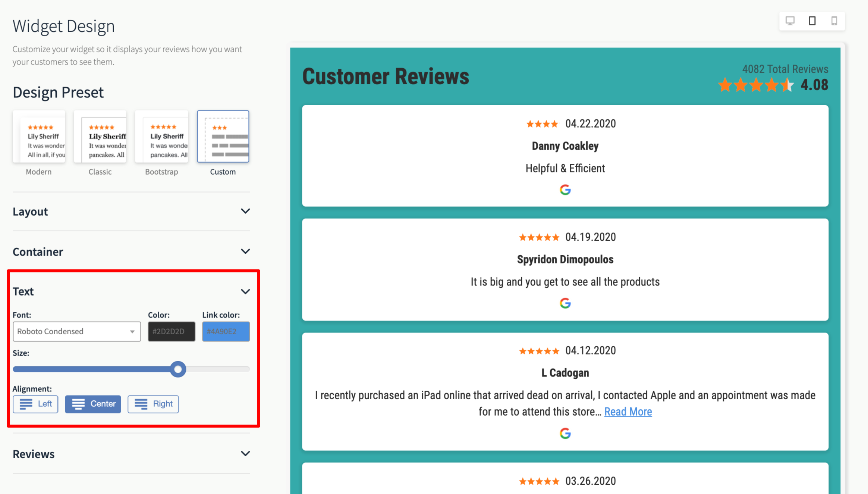Set text alignment to Left
868x494 pixels.
(x=35, y=404)
